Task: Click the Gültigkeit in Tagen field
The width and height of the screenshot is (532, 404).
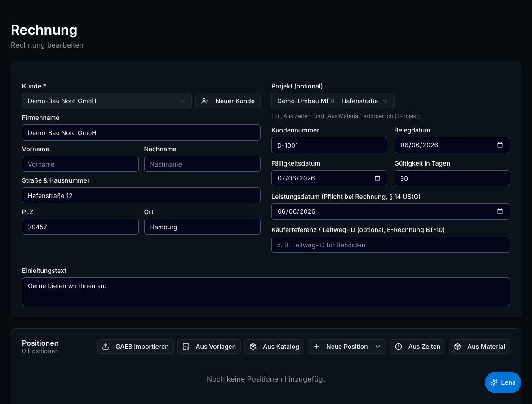Action: (x=452, y=178)
